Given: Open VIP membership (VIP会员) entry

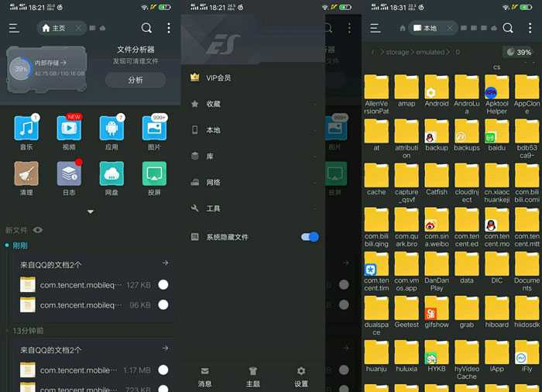Looking at the screenshot, I should [x=253, y=77].
